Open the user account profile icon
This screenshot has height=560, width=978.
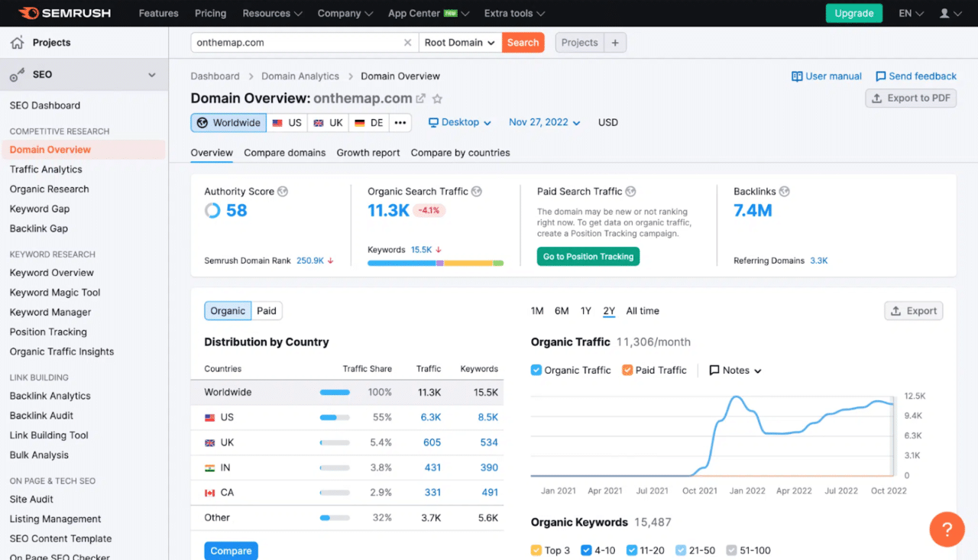tap(944, 14)
